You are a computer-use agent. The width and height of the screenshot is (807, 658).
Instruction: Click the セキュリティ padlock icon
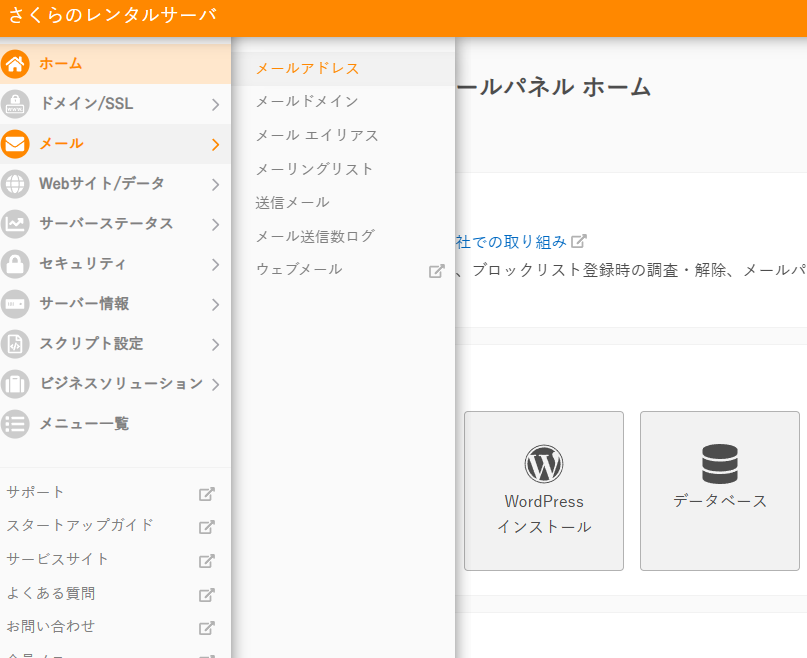tap(15, 264)
